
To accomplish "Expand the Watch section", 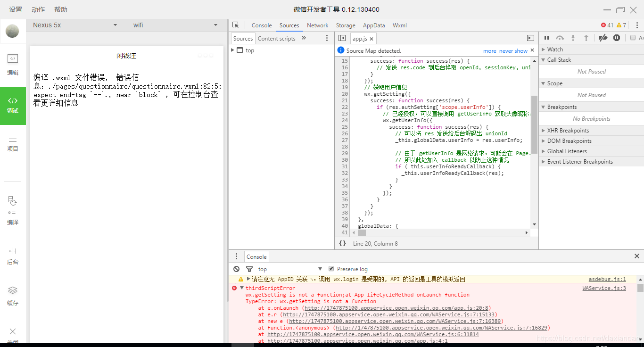I will (x=591, y=49).
